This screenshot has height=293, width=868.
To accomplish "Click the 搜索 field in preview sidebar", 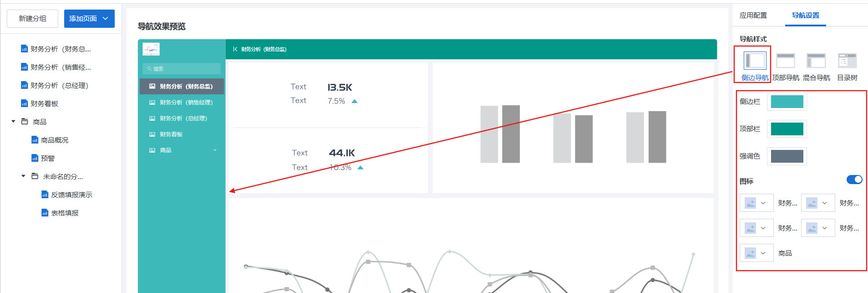I will tap(182, 69).
